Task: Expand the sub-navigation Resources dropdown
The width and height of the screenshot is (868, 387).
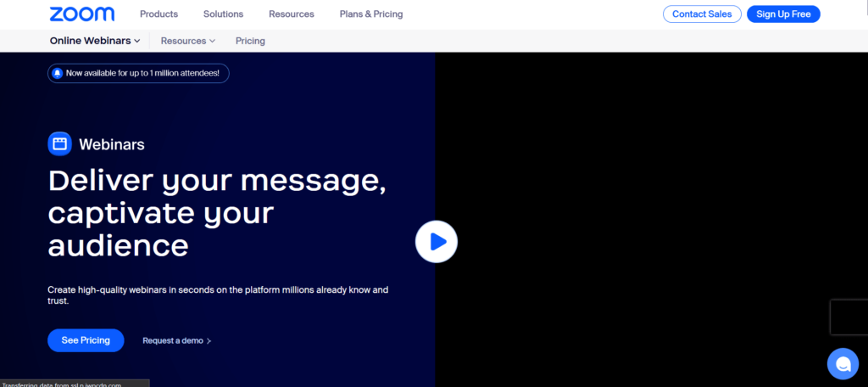Action: [x=188, y=41]
